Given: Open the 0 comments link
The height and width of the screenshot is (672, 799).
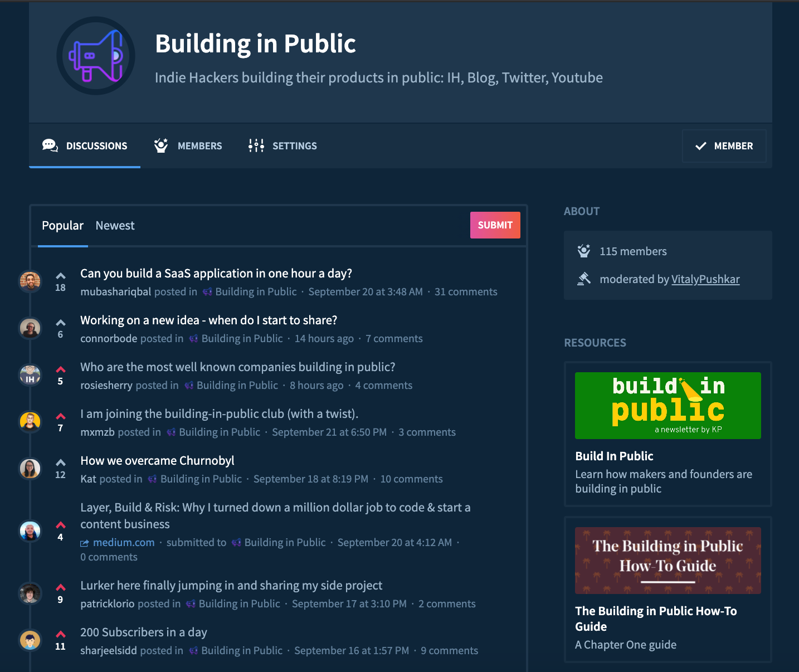Looking at the screenshot, I should (109, 557).
